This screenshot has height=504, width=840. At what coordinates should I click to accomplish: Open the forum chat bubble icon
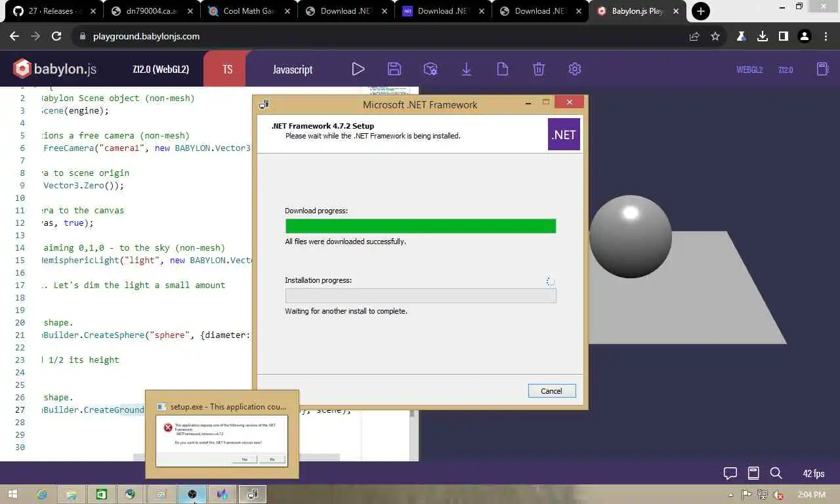[730, 473]
